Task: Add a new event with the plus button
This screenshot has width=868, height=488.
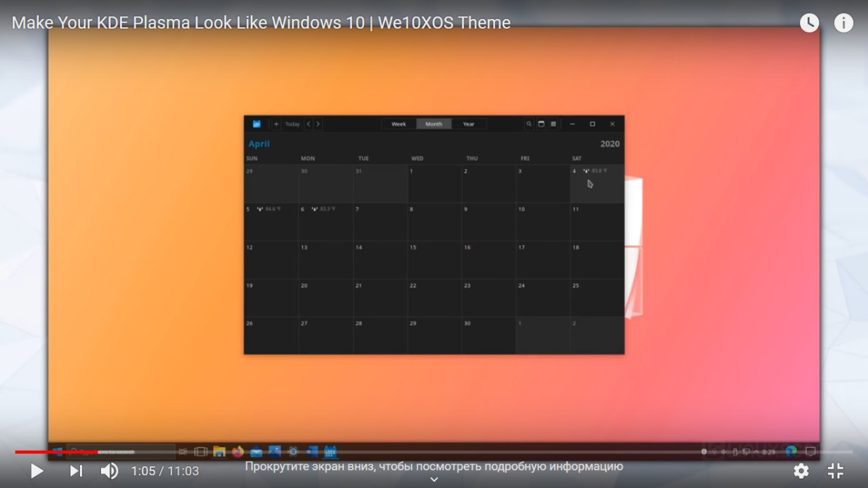Action: tap(276, 124)
